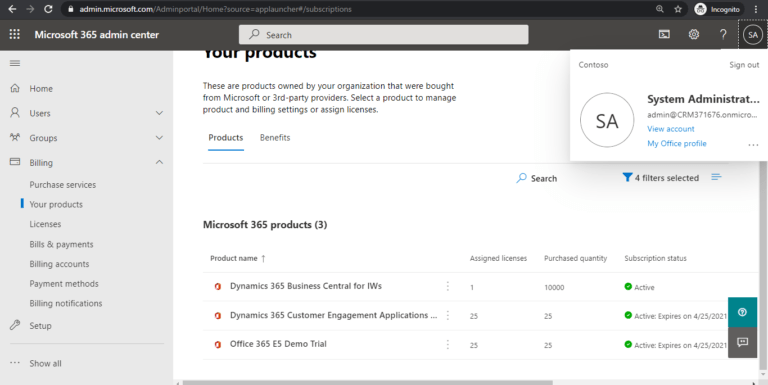
Task: Click Purchased quantity column header
Action: pos(576,258)
